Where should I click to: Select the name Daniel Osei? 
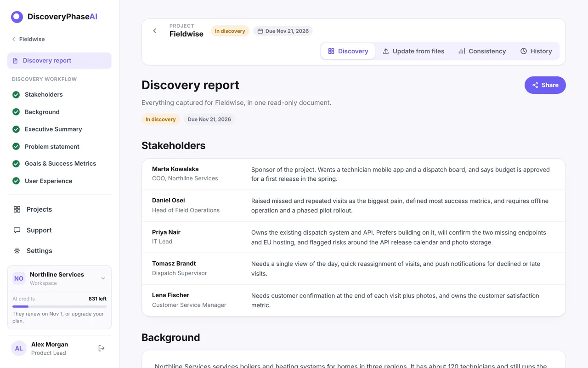coord(169,201)
